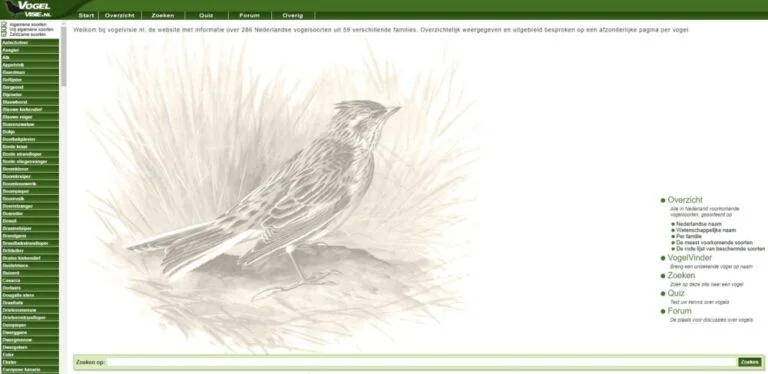Select Boomvalk in the bird list
Viewport: 768px width, 374px height.
[29, 199]
